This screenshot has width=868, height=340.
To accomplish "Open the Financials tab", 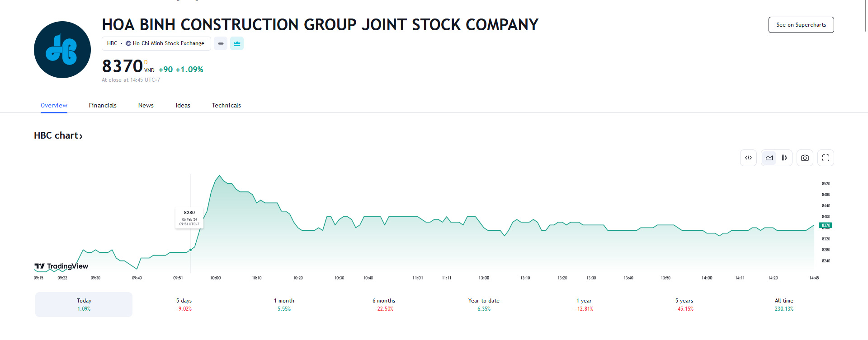I will pyautogui.click(x=103, y=105).
